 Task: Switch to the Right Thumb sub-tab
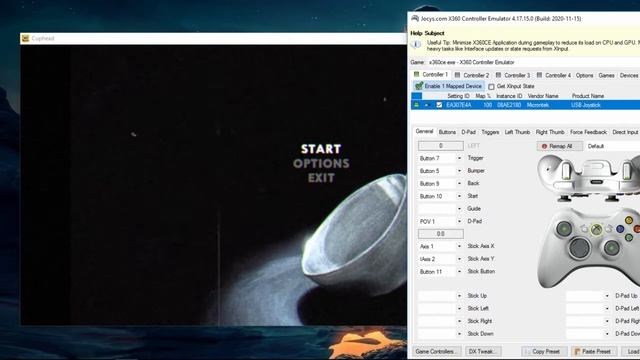[550, 132]
